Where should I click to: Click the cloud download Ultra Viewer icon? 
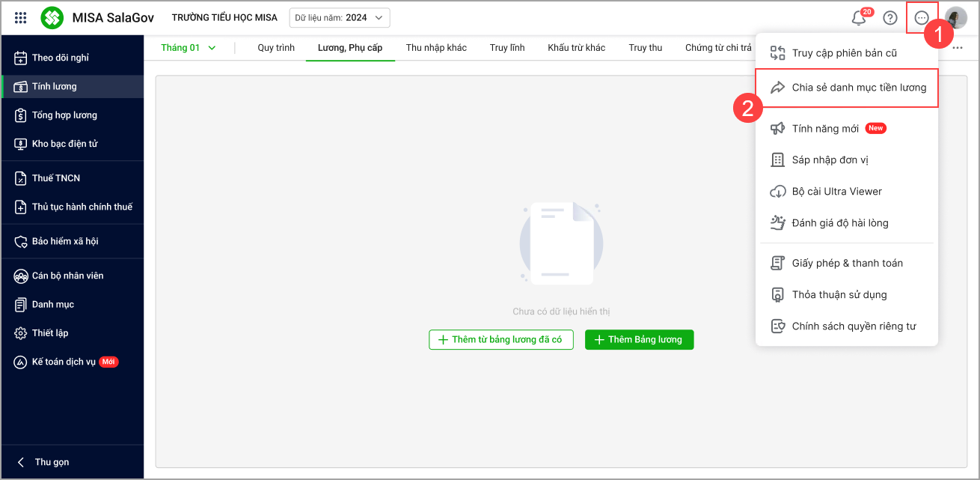tap(777, 191)
